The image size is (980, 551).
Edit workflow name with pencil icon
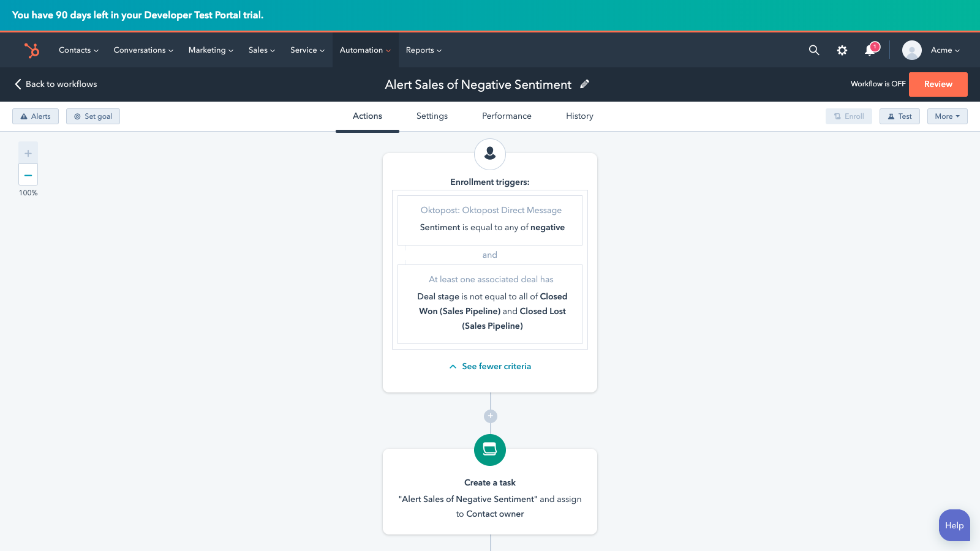pos(584,84)
